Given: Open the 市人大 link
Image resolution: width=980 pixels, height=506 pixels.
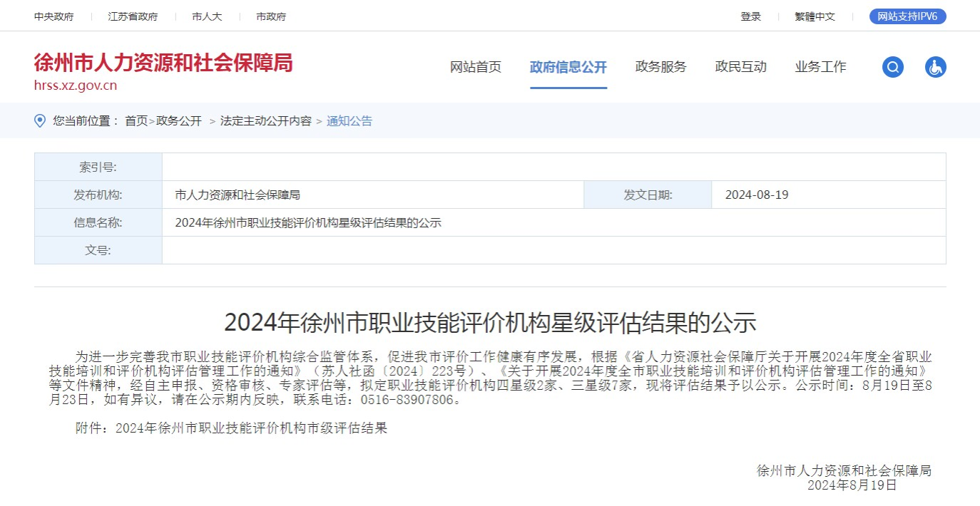Looking at the screenshot, I should tap(207, 16).
